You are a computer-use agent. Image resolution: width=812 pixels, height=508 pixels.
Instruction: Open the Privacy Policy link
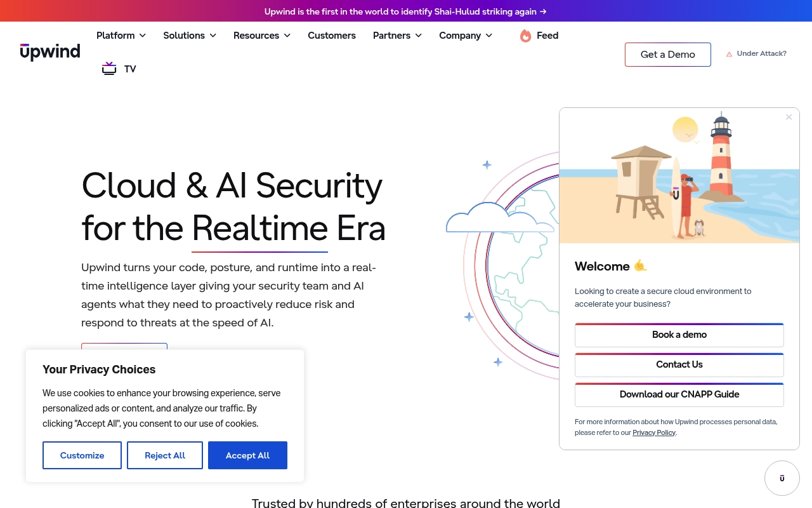[x=654, y=432]
